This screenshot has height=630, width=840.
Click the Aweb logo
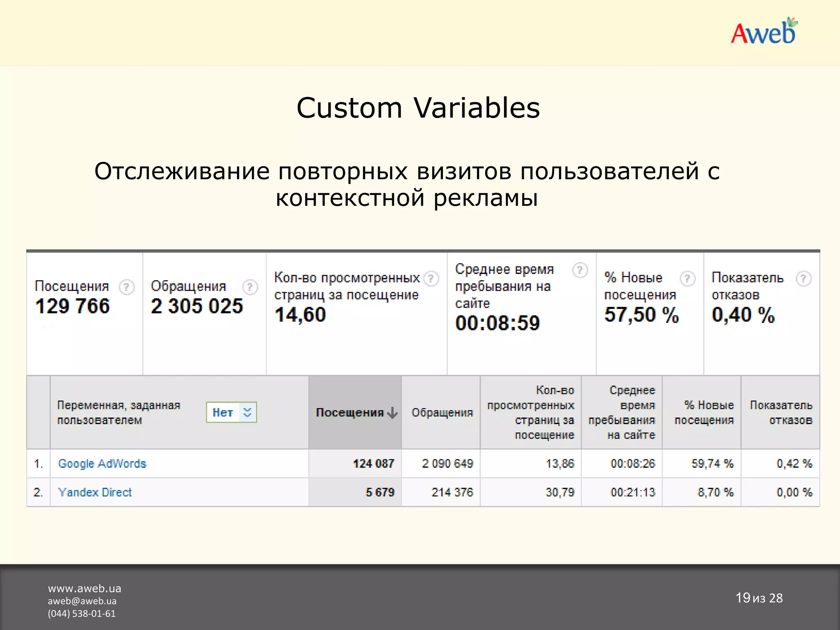point(764,31)
